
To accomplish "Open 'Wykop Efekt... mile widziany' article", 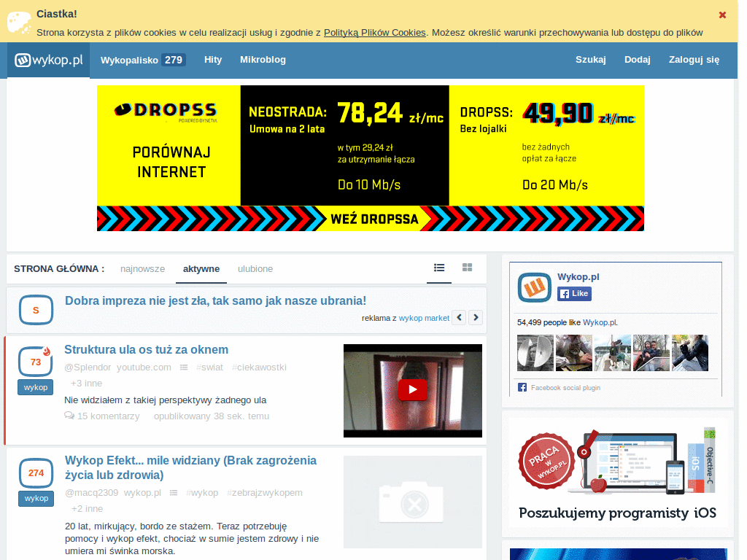I will coord(190,467).
